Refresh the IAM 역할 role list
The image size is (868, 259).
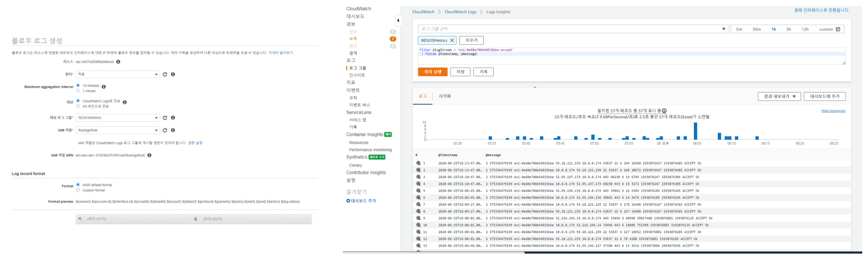165,130
